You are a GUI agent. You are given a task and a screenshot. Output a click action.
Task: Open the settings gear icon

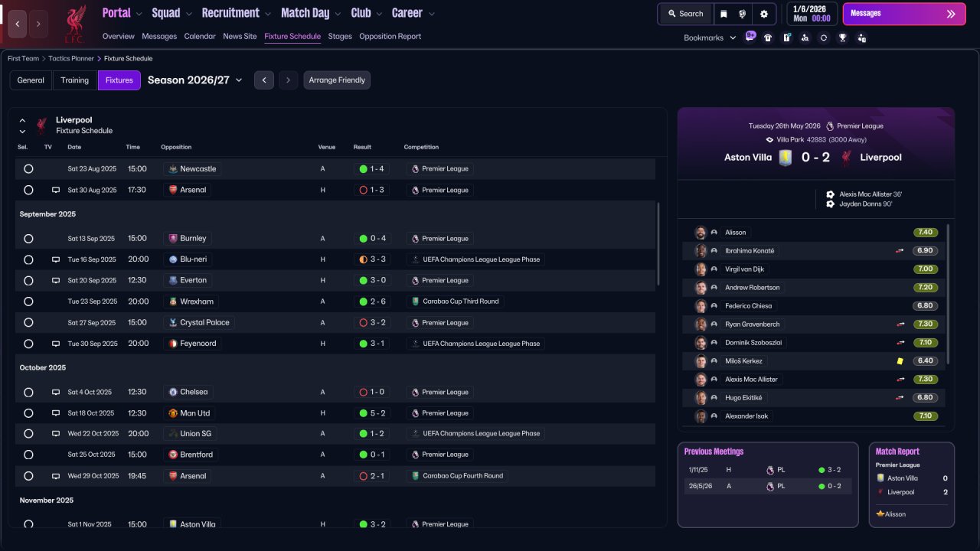click(763, 14)
